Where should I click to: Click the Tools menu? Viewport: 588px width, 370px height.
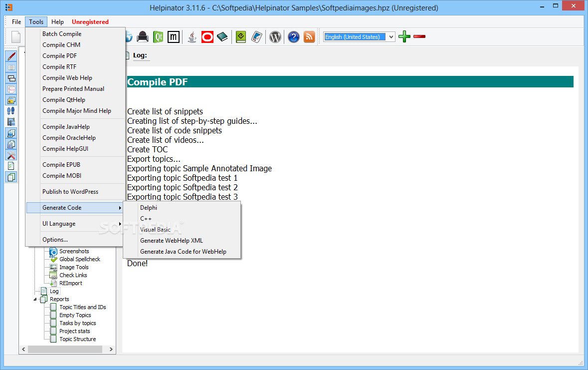36,22
